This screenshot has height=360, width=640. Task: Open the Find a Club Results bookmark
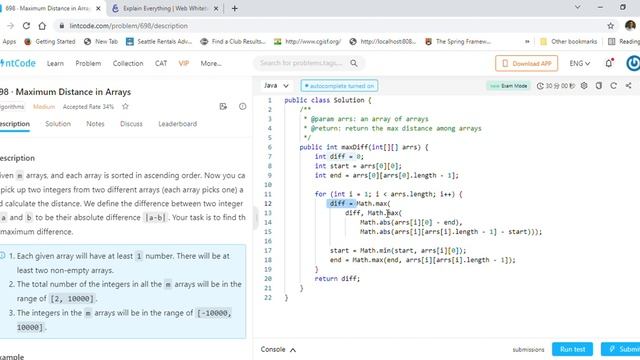[x=233, y=41]
